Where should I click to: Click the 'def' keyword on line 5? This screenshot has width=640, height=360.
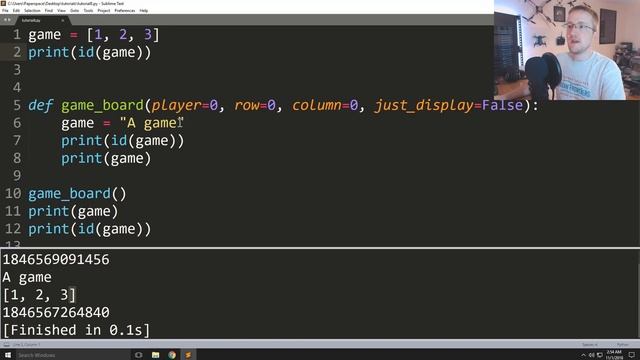click(40, 105)
